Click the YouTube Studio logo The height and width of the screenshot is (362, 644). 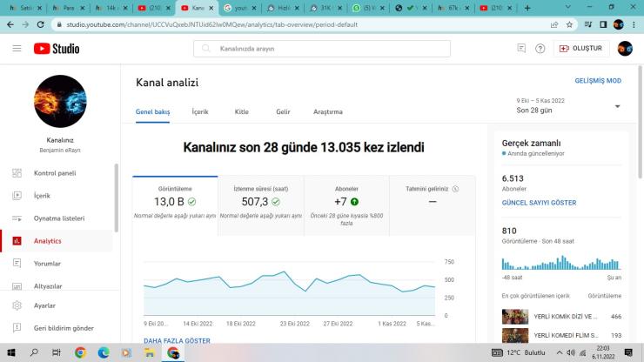coord(57,49)
